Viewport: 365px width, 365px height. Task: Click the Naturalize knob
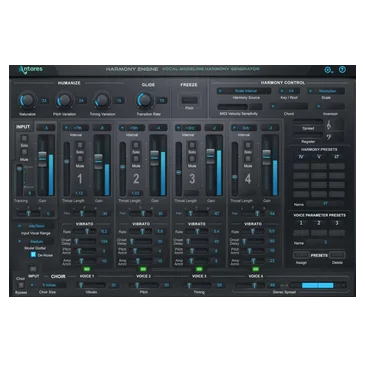coord(27,100)
